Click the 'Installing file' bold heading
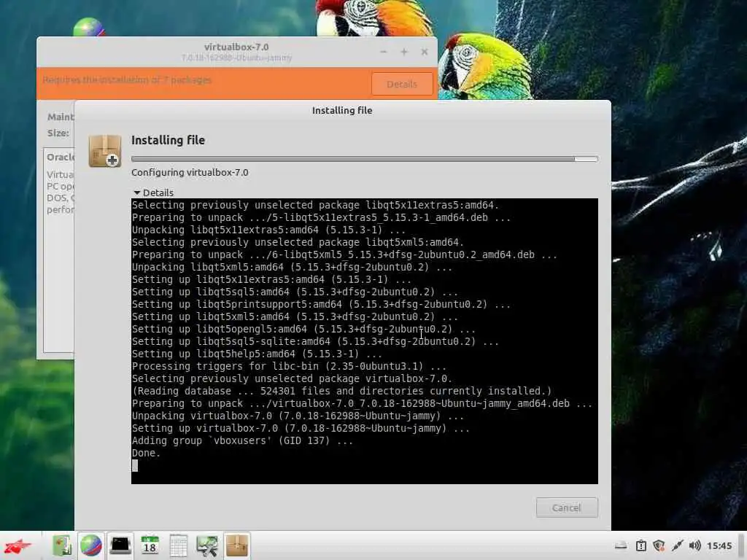The height and width of the screenshot is (560, 747). [168, 140]
